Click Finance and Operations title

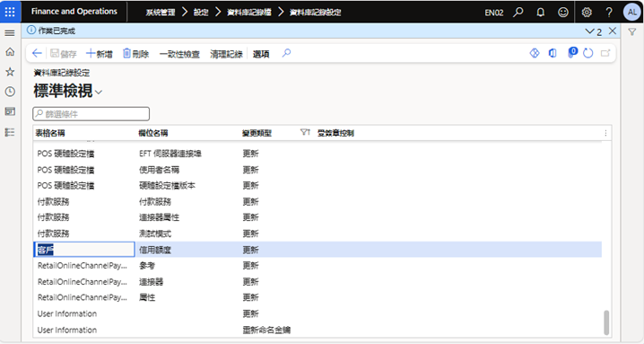coord(74,12)
